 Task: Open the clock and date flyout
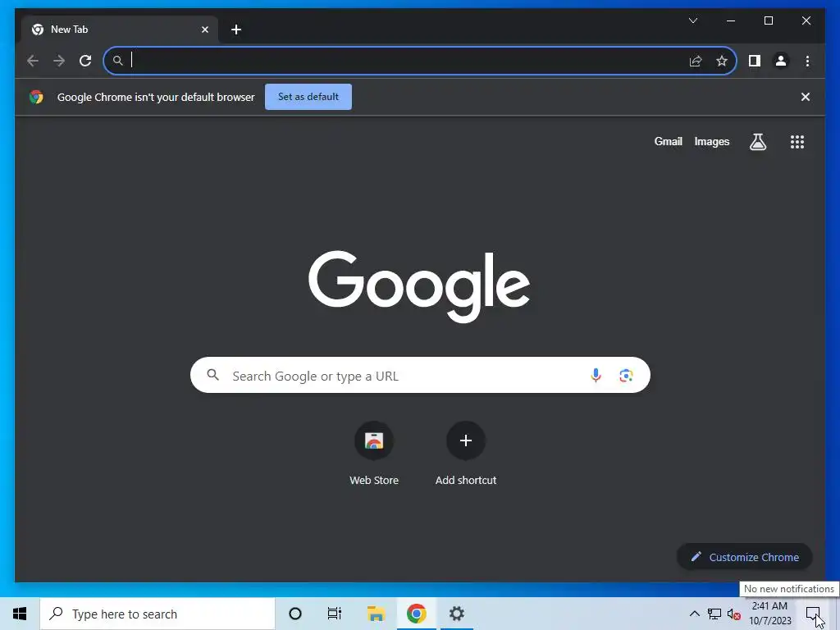[769, 614]
